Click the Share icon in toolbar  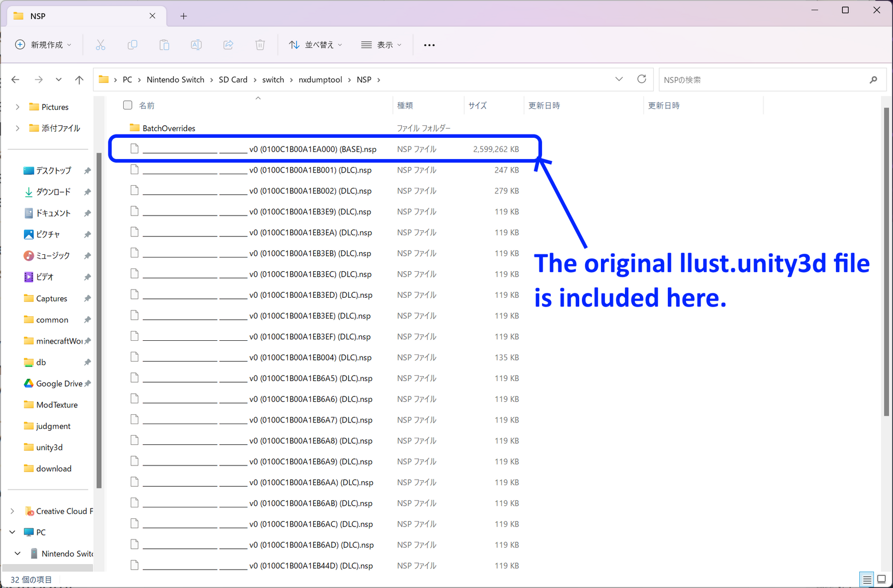pos(228,45)
